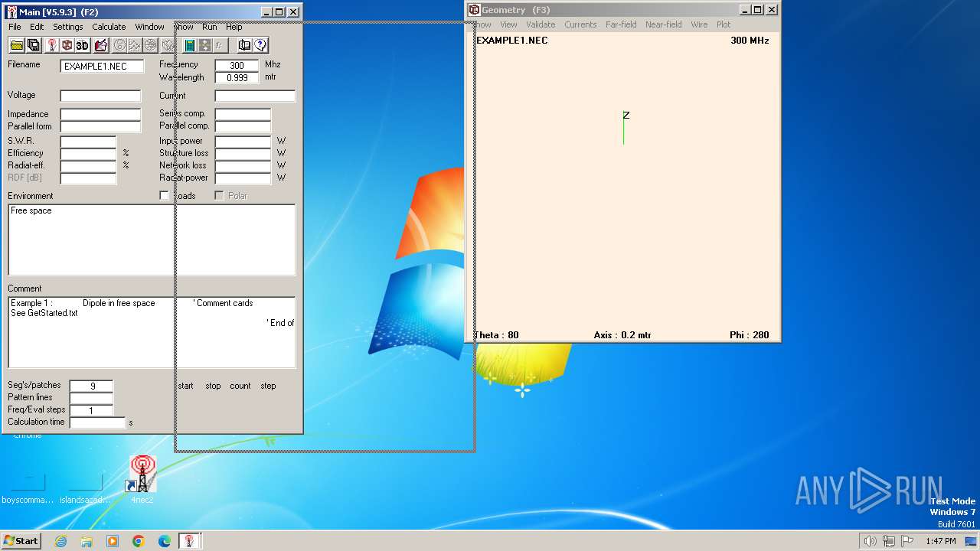980x551 pixels.
Task: Click Theta : 80 in Geometry window
Action: 496,335
